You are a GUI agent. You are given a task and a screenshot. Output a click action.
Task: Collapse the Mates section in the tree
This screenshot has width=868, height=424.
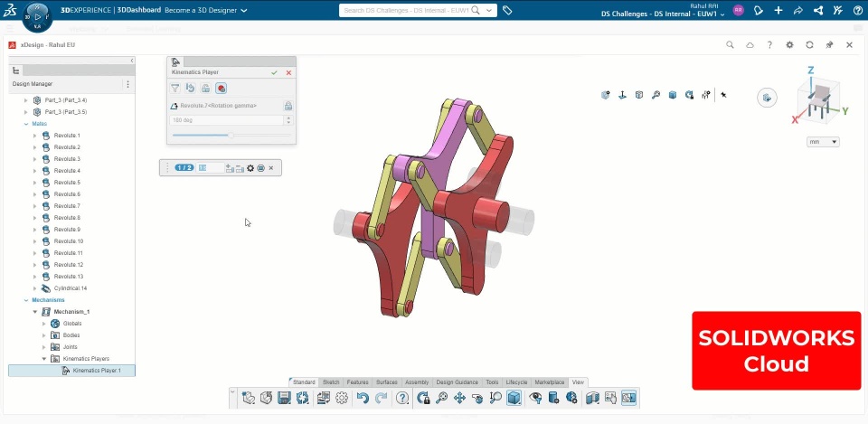point(26,124)
